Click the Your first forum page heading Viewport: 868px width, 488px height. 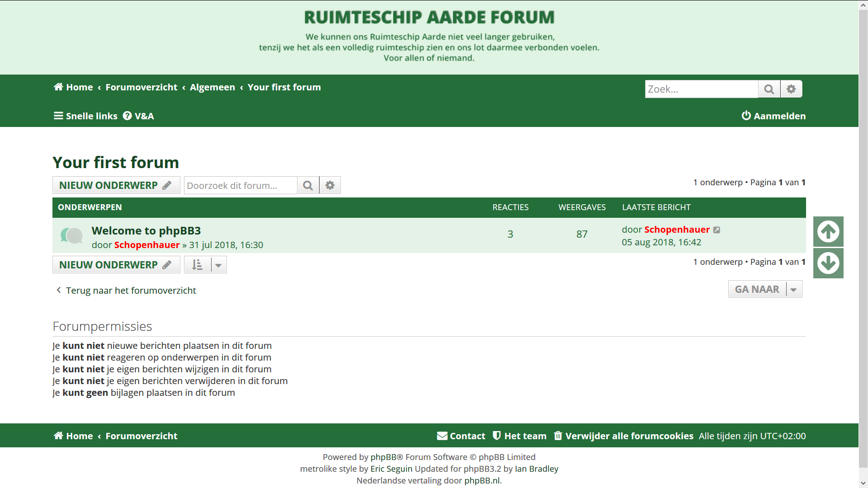(116, 162)
